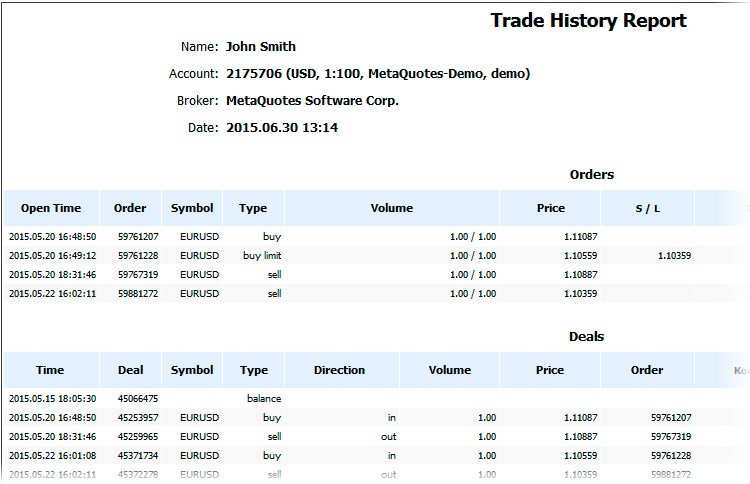Image resolution: width=750 pixels, height=484 pixels.
Task: Select the name John Smith
Action: click(x=261, y=46)
